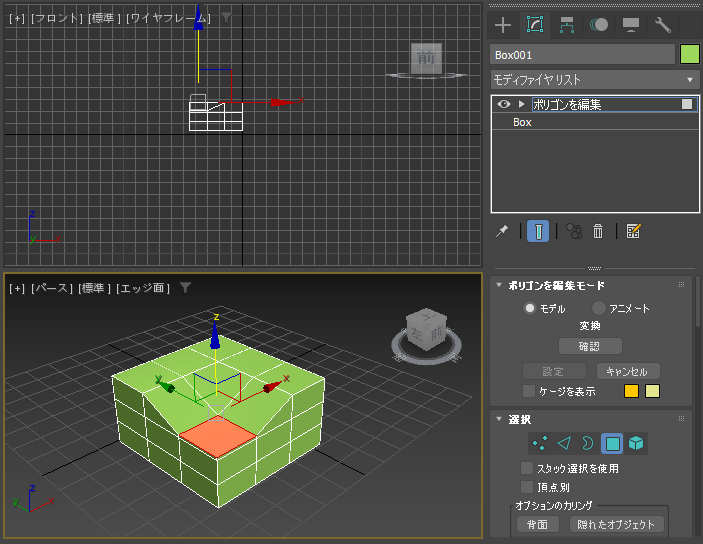Click the 確認 button

coord(590,346)
